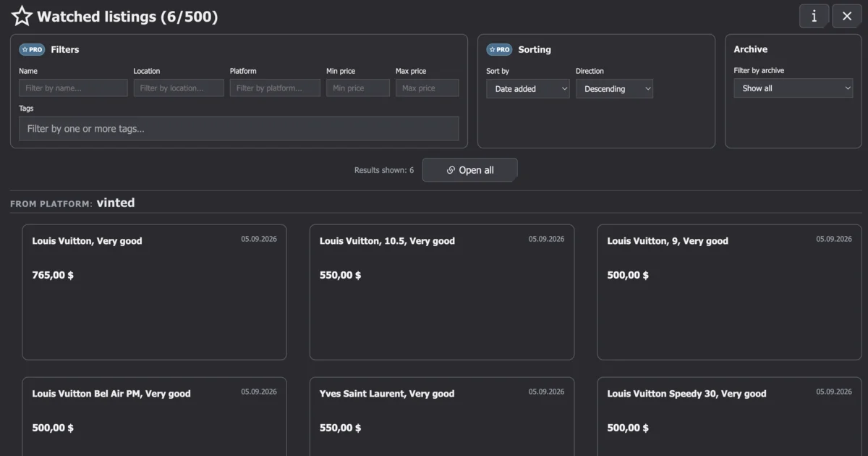Open the Filter by archive dropdown
The image size is (868, 456).
point(793,88)
